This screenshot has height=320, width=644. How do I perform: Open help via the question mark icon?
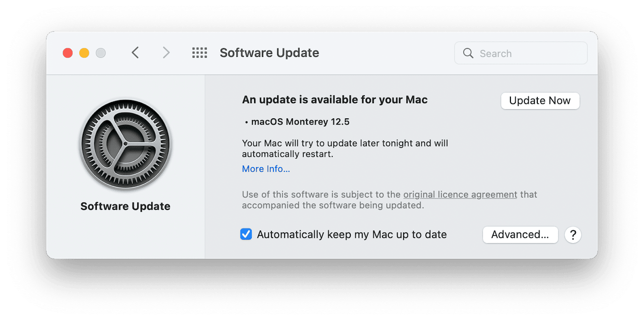coord(573,235)
